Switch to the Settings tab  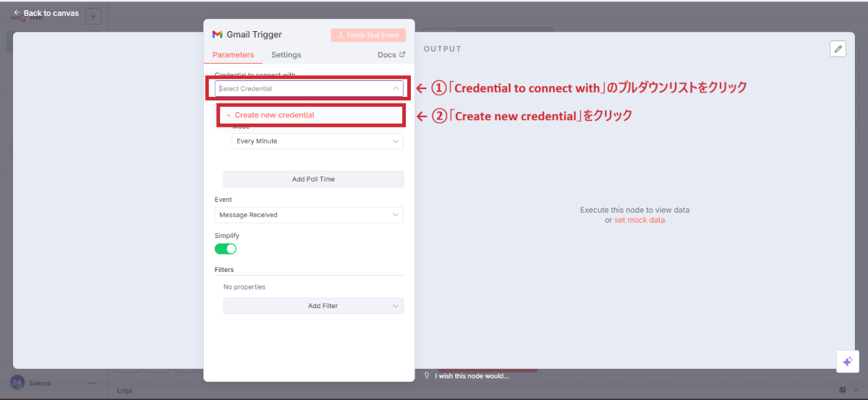pos(286,55)
